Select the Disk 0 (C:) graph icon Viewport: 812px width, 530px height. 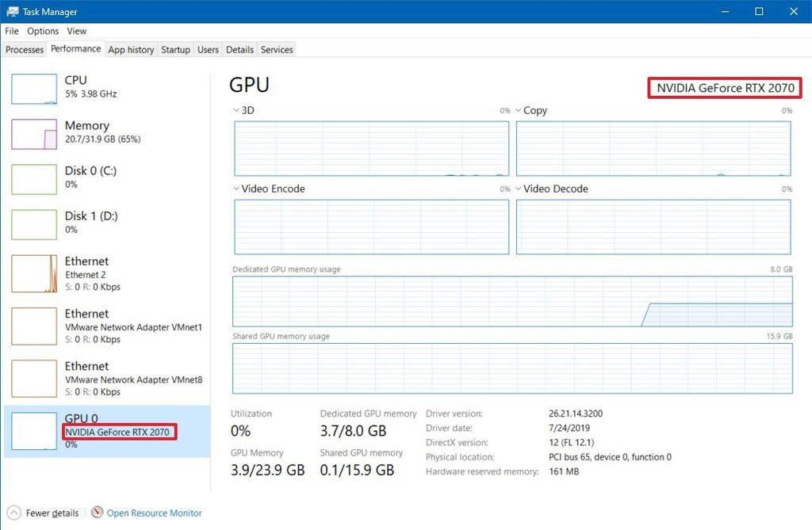point(33,180)
